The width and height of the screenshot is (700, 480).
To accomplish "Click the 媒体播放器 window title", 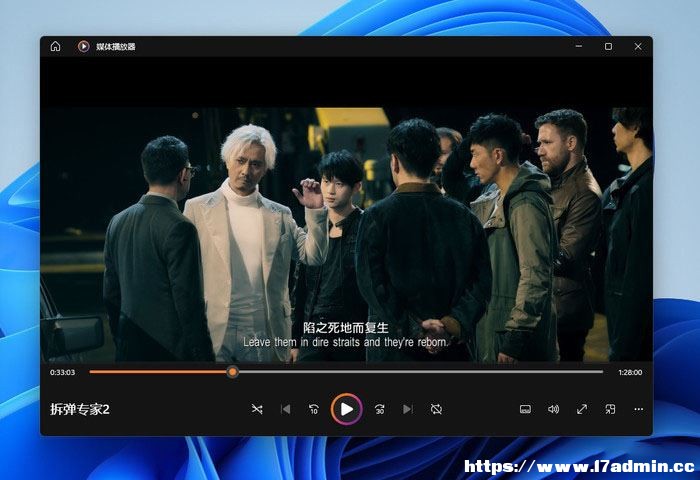I will [x=116, y=46].
